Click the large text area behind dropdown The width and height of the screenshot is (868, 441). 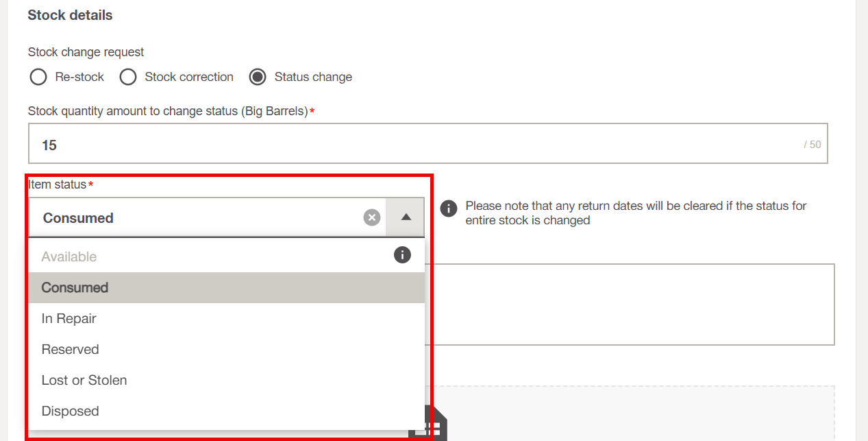(x=629, y=304)
